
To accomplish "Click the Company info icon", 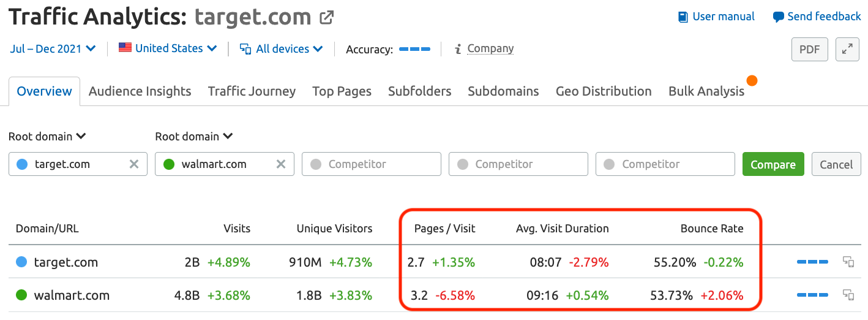I will 457,49.
